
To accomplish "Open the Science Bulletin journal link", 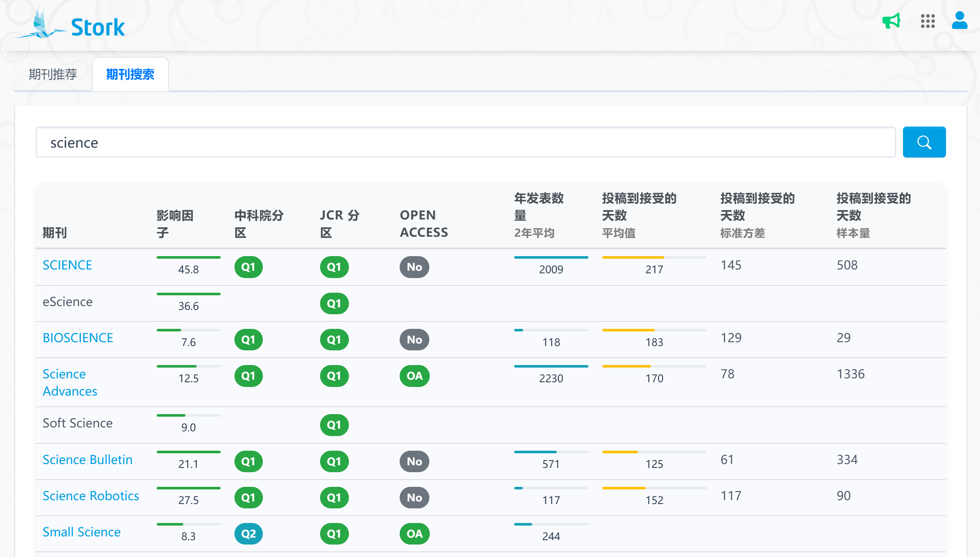I will click(87, 460).
